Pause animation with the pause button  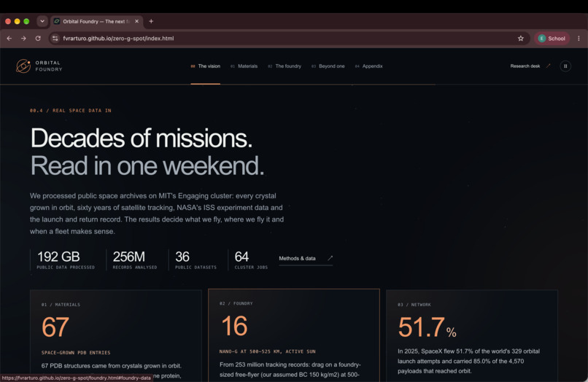565,66
